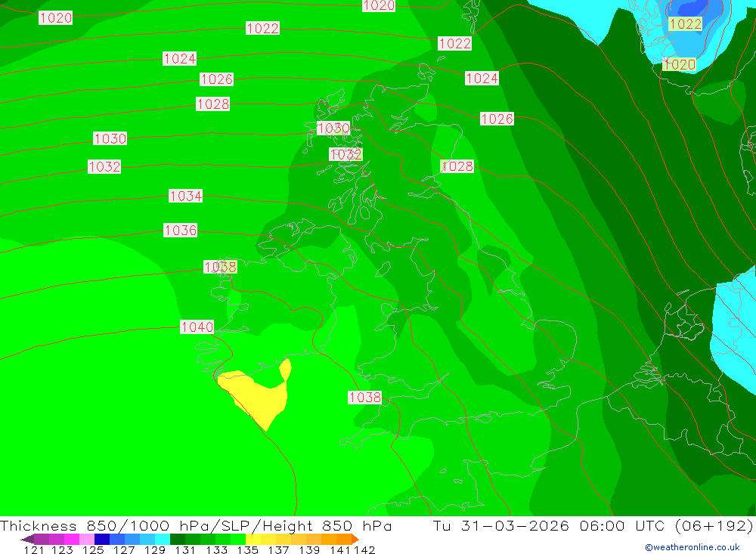Click the purple left arrow of the legend
The image size is (756, 554).
pyautogui.click(x=27, y=539)
